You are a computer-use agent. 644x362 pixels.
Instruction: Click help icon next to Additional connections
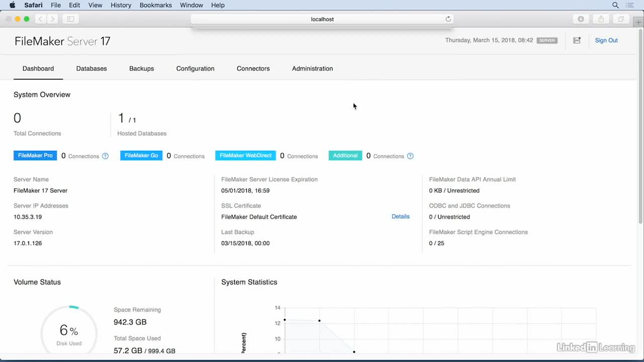click(x=410, y=156)
